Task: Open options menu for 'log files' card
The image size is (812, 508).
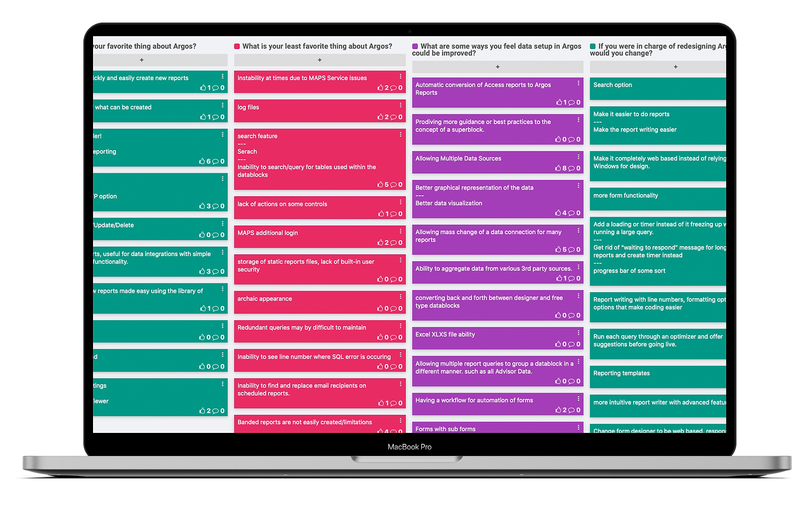Action: [x=400, y=105]
